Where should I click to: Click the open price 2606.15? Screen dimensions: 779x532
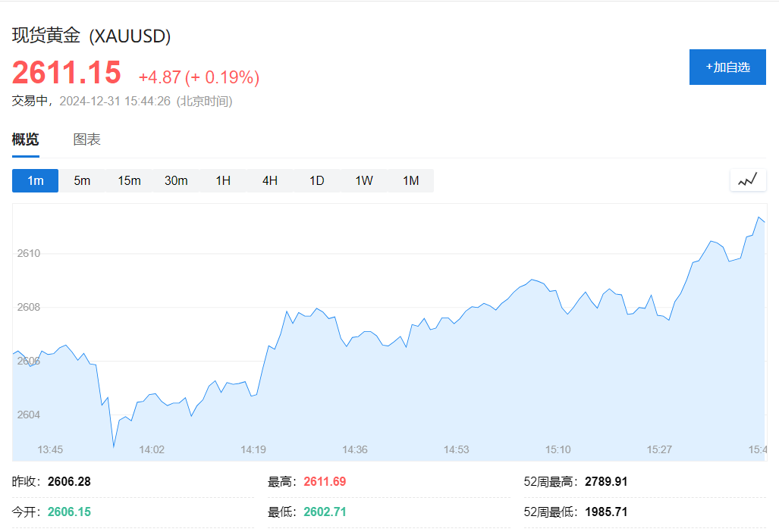coord(68,512)
